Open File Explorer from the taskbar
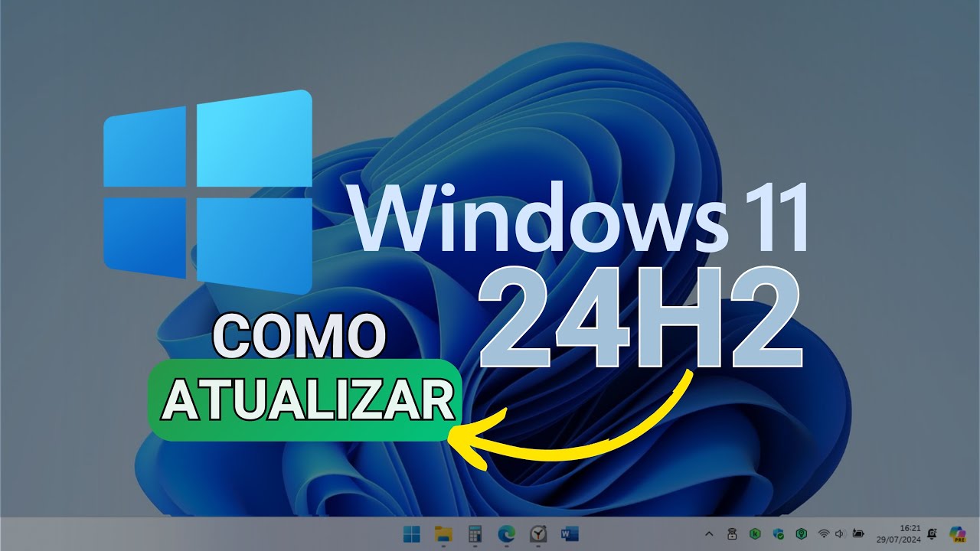The width and height of the screenshot is (980, 551). click(443, 533)
